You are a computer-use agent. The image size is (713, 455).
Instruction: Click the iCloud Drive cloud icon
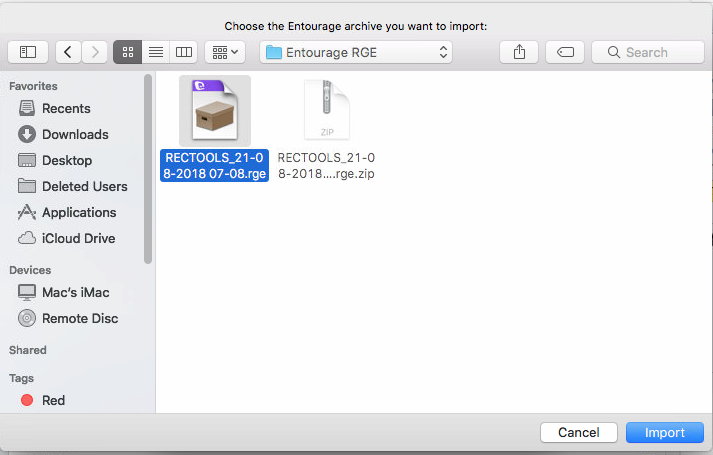[27, 238]
